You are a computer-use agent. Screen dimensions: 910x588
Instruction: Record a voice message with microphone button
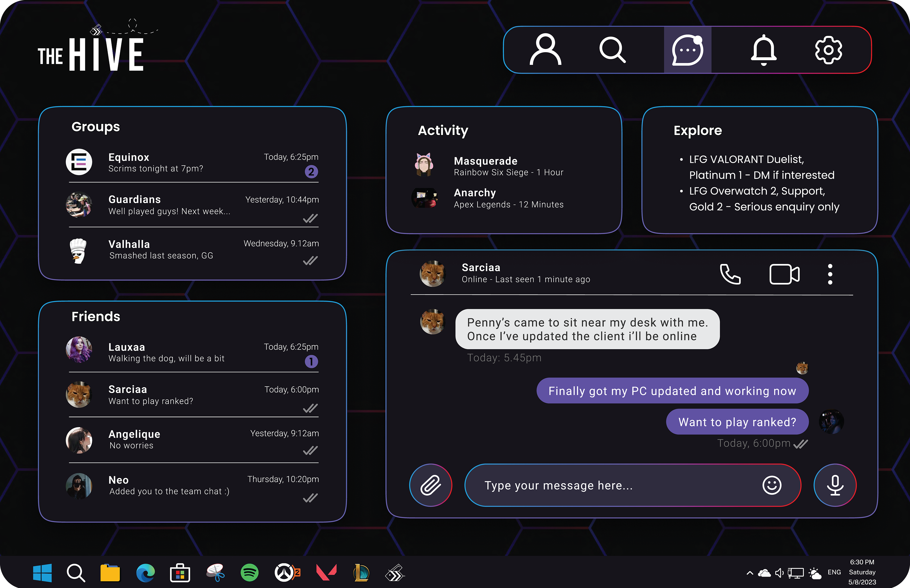pyautogui.click(x=835, y=485)
